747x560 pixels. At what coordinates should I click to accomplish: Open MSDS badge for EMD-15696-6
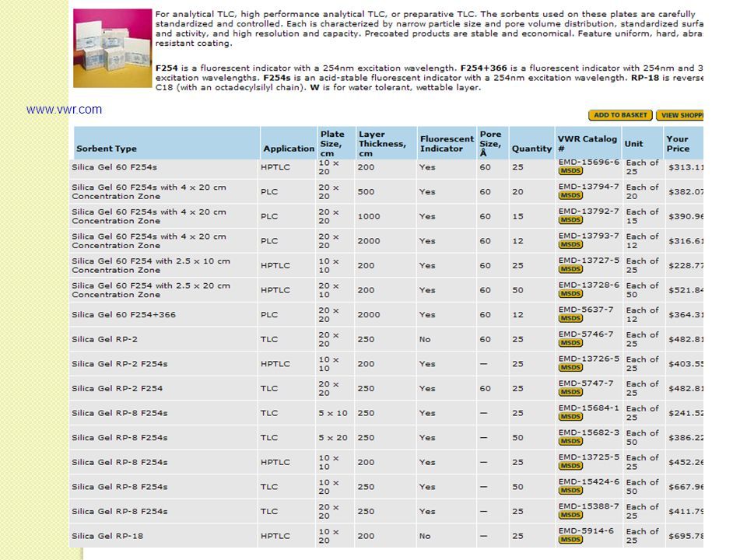click(x=570, y=171)
